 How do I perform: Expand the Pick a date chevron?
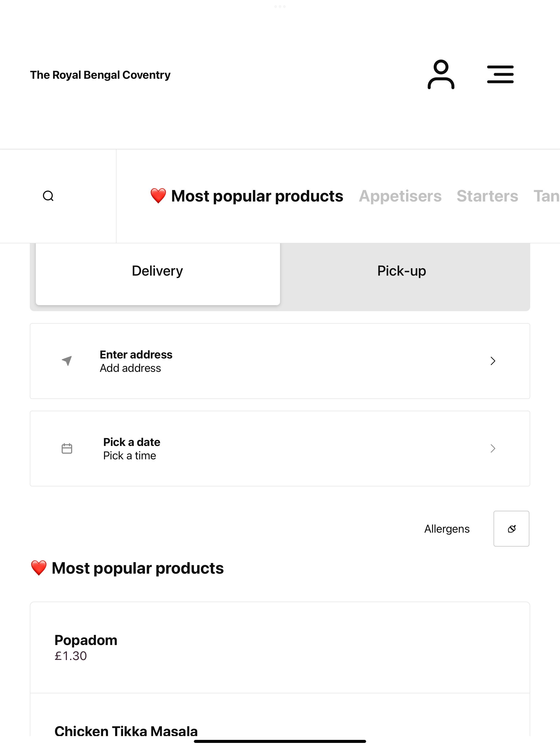[x=493, y=448]
